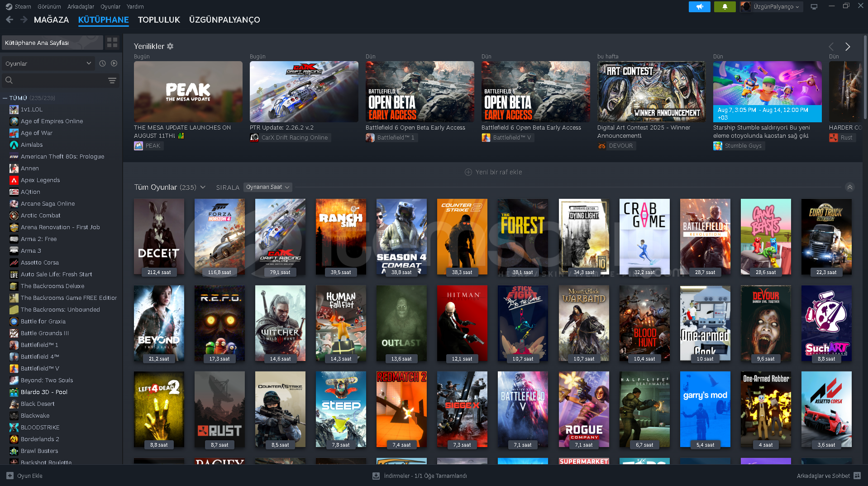The width and height of the screenshot is (868, 486).
Task: Click PEAK game tag under news
Action: [148, 146]
